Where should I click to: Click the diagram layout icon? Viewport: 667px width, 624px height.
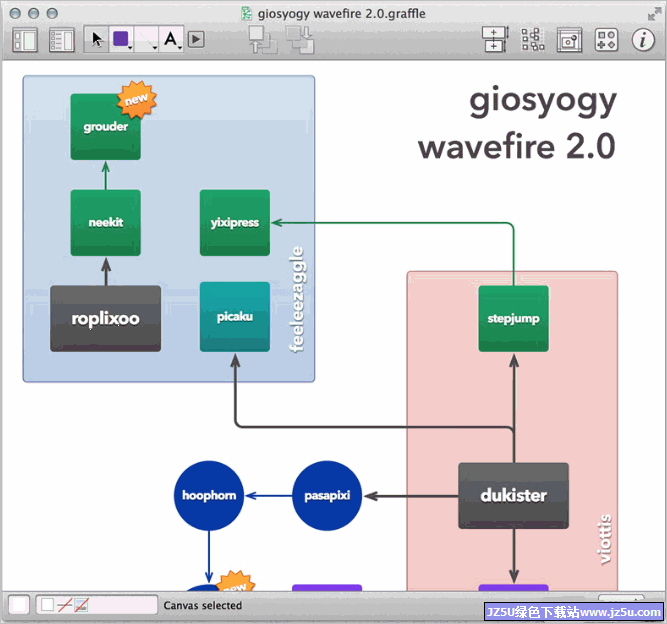tap(532, 39)
